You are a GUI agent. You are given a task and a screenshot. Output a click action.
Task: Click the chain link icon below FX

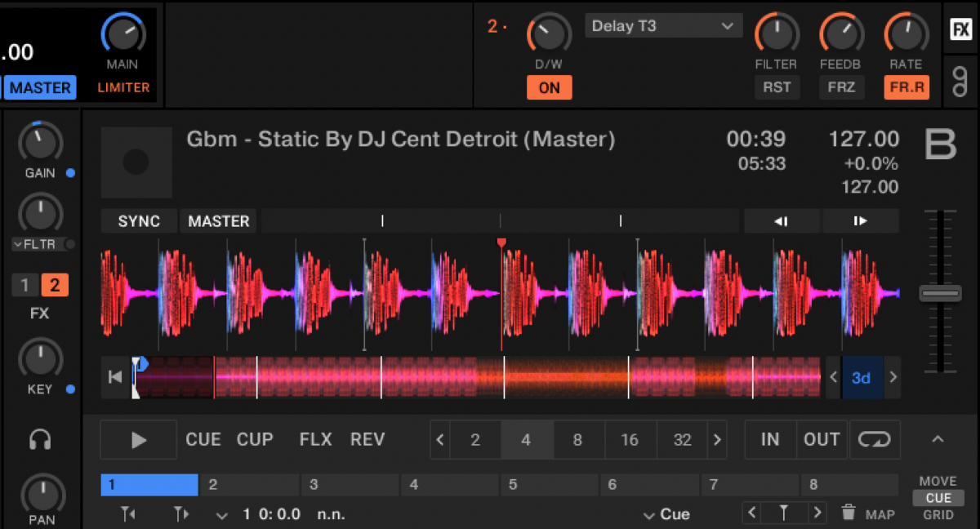960,81
